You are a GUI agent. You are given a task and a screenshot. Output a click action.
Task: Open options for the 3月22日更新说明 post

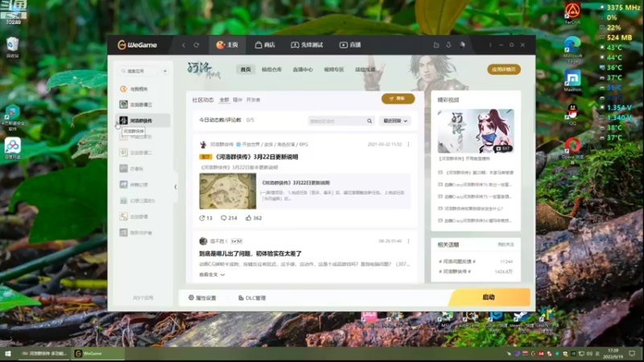coord(408,145)
